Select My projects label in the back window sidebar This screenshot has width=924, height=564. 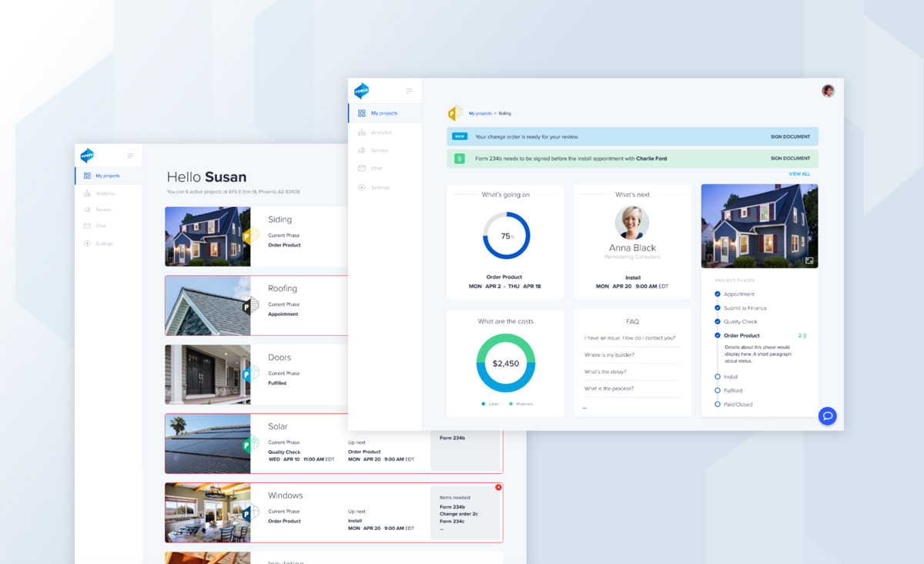108,176
